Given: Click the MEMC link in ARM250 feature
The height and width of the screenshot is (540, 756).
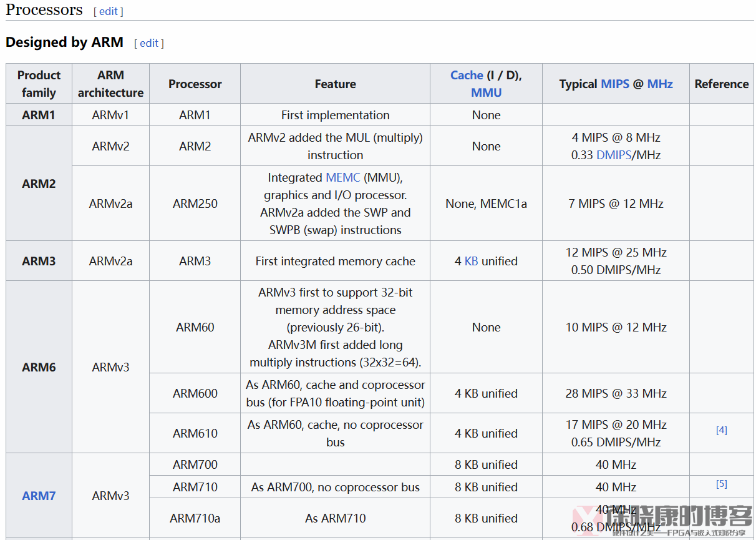Looking at the screenshot, I should [x=342, y=177].
